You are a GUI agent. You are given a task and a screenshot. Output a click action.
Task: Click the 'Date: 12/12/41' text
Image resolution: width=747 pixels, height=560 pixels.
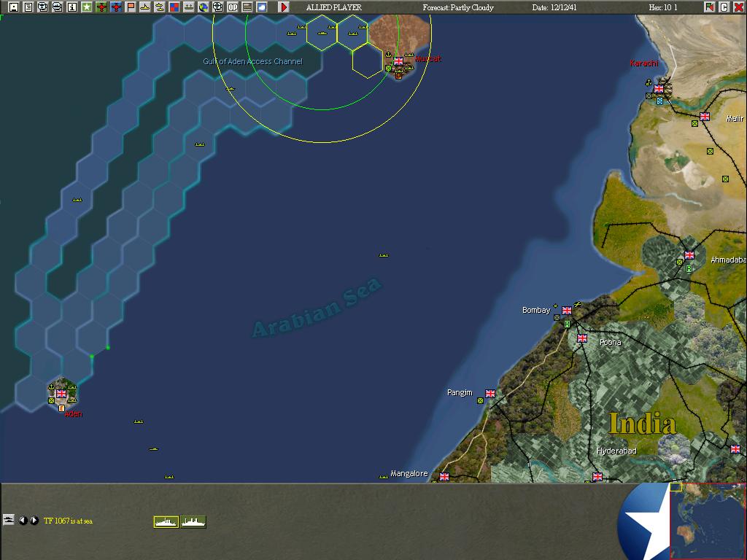coord(554,7)
